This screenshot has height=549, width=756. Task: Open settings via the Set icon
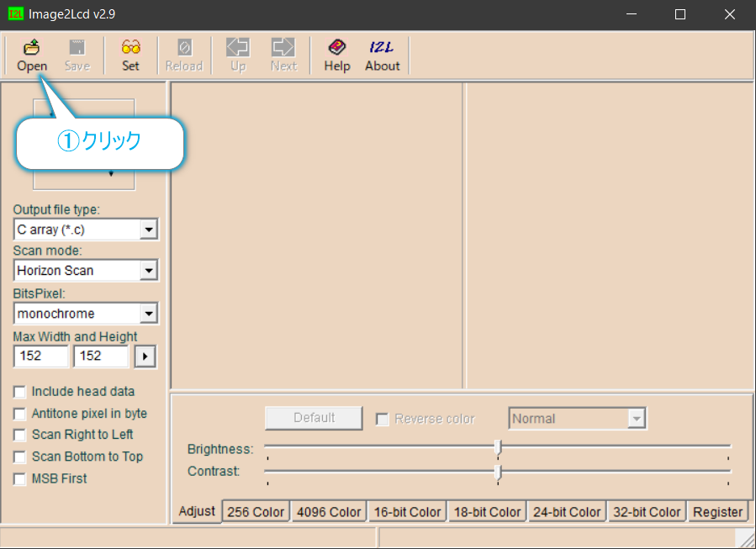tap(130, 54)
